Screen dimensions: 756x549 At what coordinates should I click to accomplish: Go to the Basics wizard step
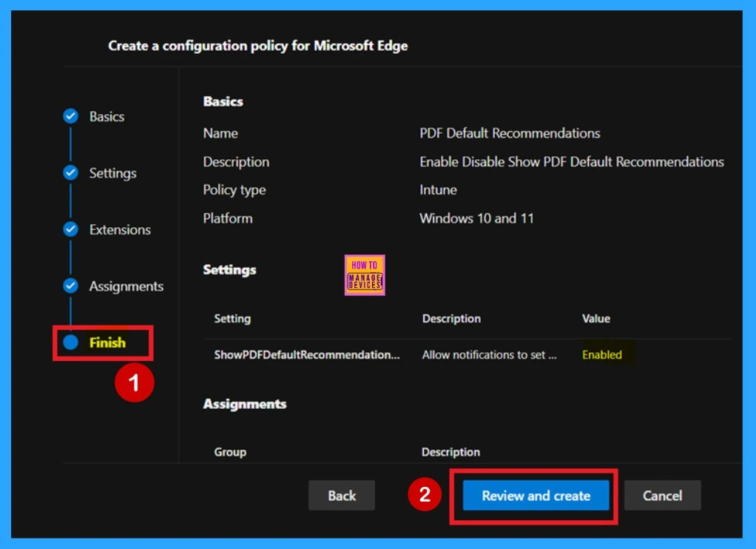click(x=107, y=117)
